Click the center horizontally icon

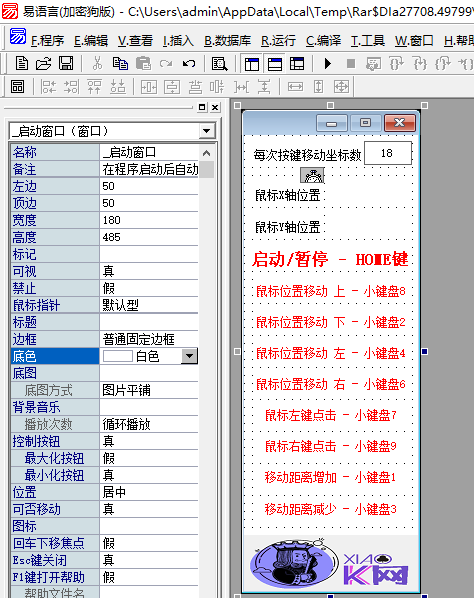[149, 87]
